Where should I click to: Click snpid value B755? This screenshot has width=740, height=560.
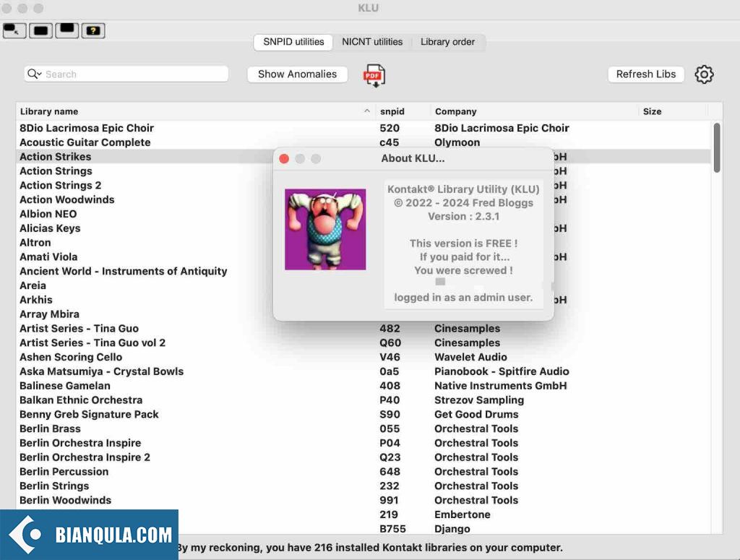coord(392,528)
